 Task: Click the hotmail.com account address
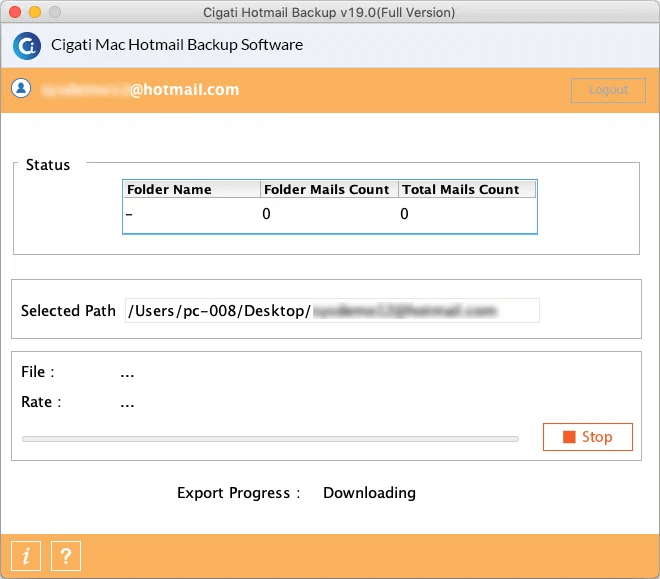140,90
